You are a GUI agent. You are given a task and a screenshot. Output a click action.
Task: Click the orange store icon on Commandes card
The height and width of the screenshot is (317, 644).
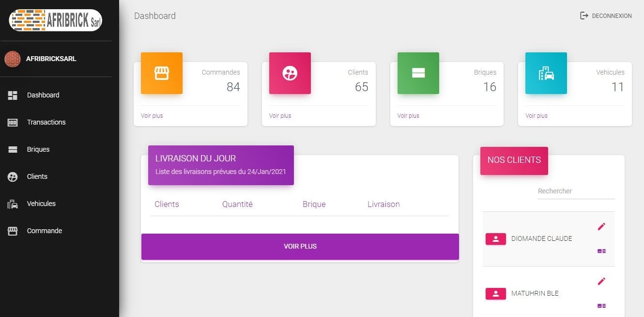pyautogui.click(x=162, y=73)
